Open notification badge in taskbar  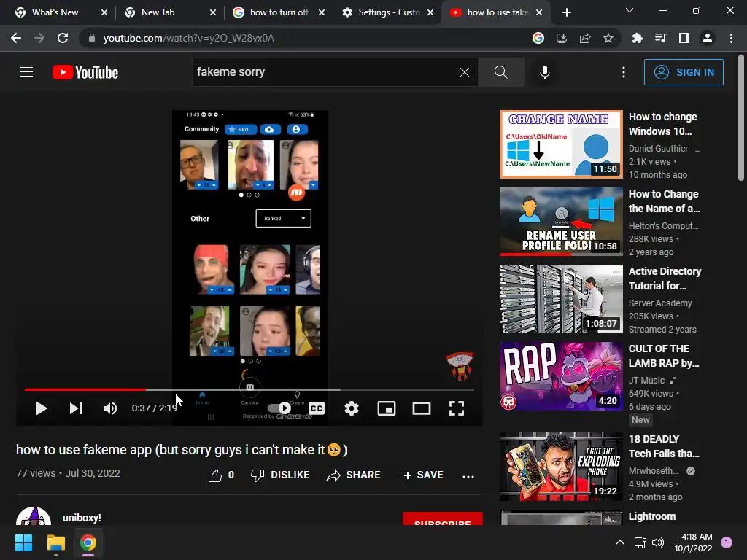coord(727,542)
